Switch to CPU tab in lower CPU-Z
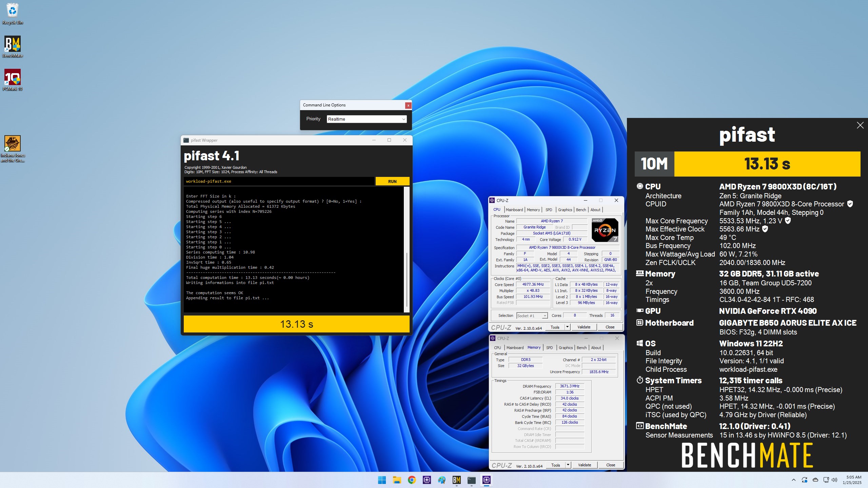This screenshot has width=868, height=488. (497, 348)
